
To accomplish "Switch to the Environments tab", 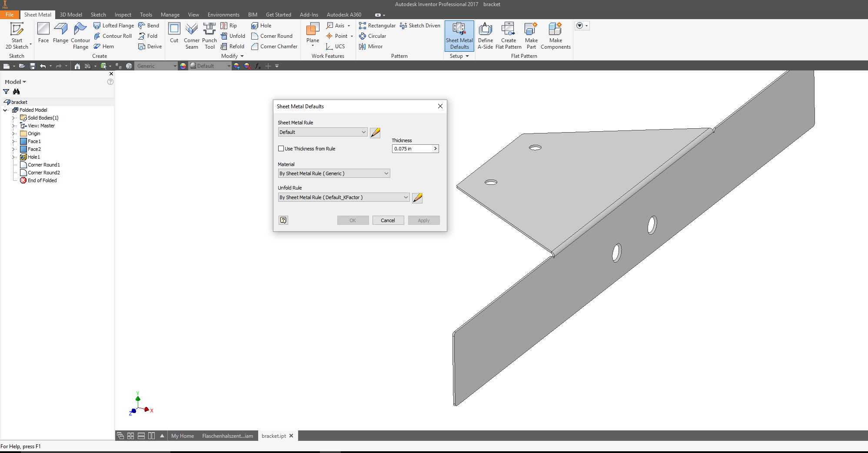I will [x=223, y=15].
